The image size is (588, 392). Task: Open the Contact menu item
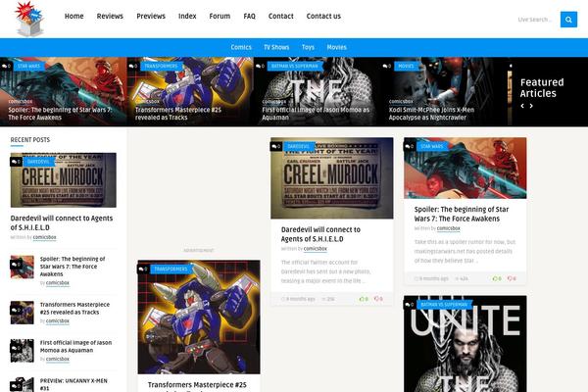click(x=281, y=16)
